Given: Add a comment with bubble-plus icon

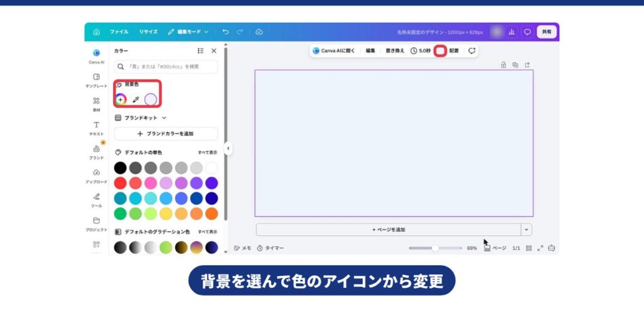Looking at the screenshot, I should pyautogui.click(x=472, y=51).
